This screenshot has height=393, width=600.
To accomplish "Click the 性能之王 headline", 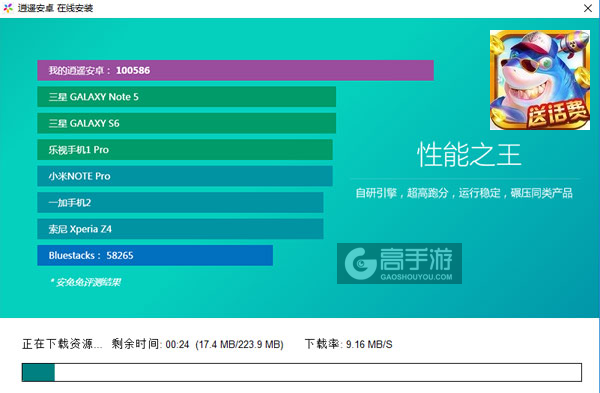I will 469,155.
